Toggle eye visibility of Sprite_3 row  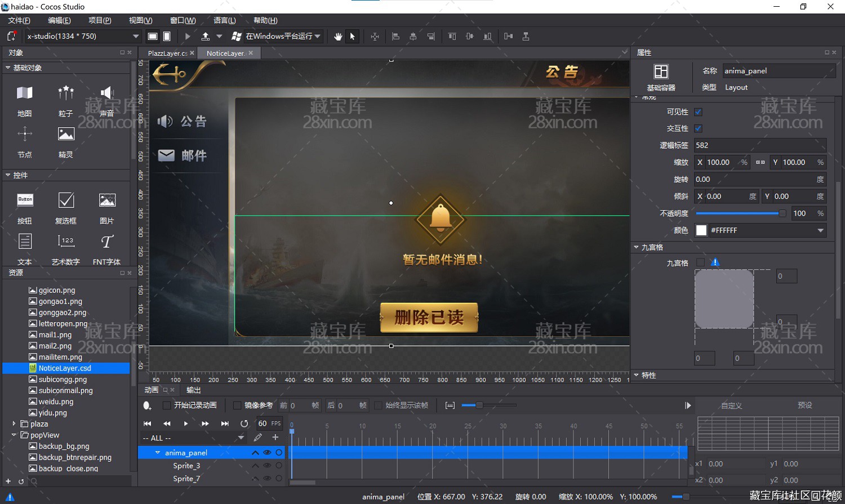268,466
